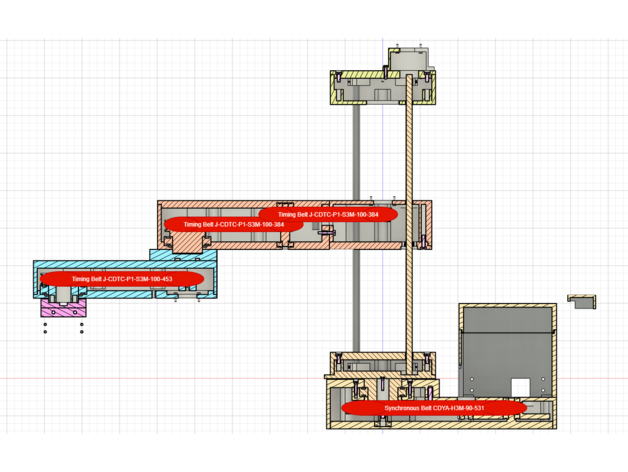
Task: Click the blue vertical axis line
Action: 381,300
